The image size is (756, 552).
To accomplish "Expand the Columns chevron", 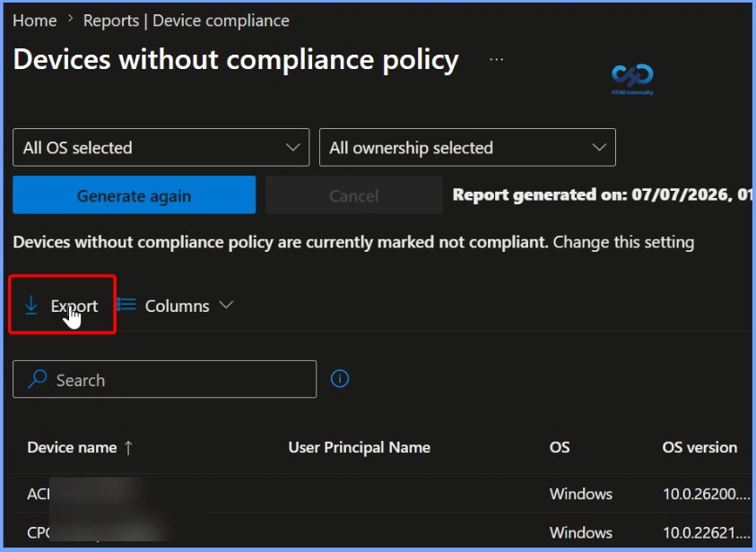I will coord(226,305).
